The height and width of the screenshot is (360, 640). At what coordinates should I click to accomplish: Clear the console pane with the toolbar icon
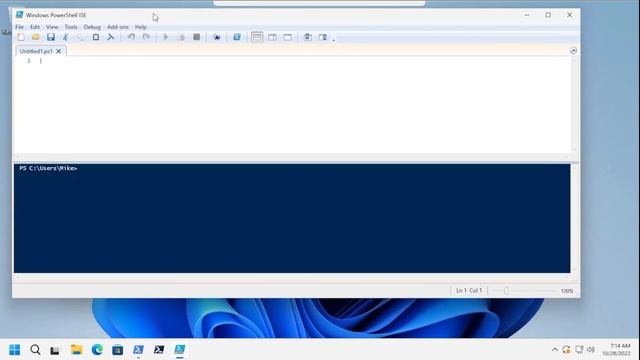coord(111,37)
